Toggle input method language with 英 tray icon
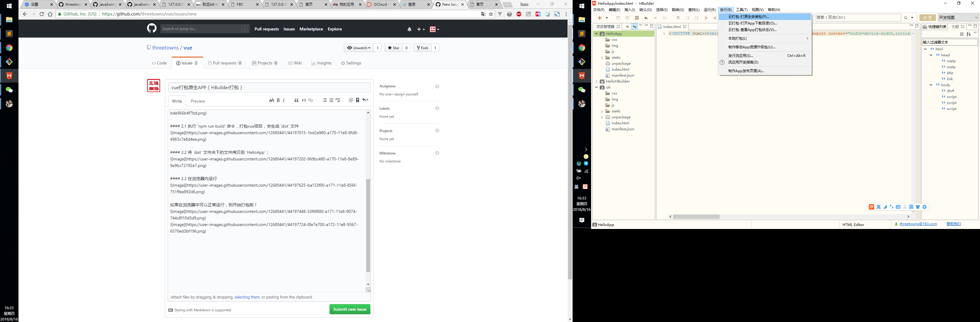Image resolution: width=980 pixels, height=322 pixels. [577, 187]
